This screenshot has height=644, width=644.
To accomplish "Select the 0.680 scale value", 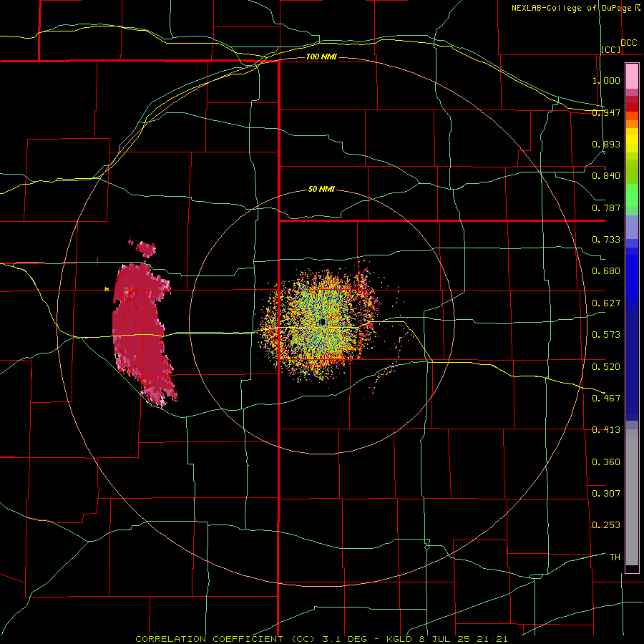I will pos(606,271).
